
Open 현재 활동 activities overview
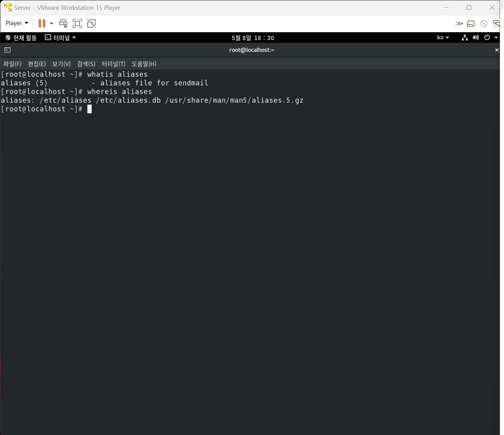pyautogui.click(x=21, y=38)
